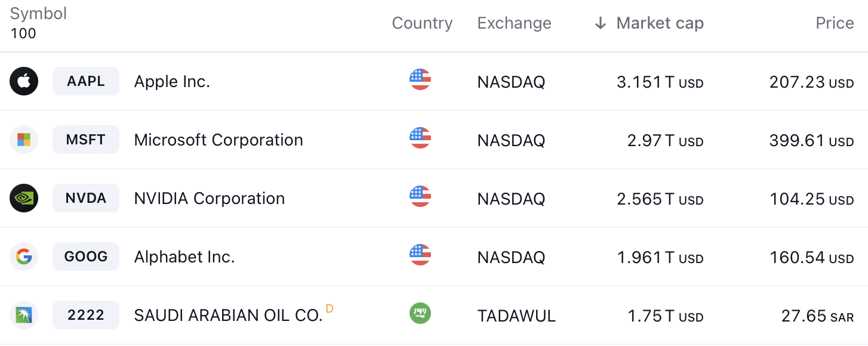
Task: Click the NVIDIA logo icon
Action: (24, 198)
